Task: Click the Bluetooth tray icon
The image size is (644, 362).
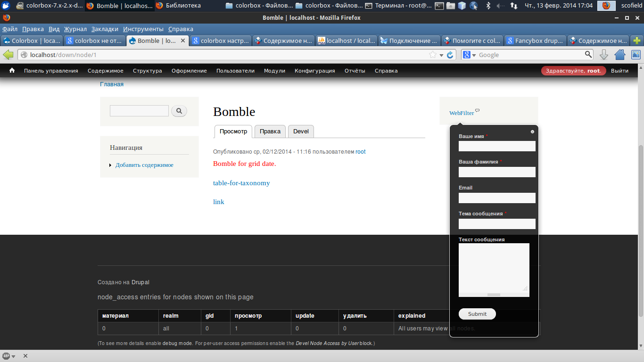Action: (x=488, y=6)
